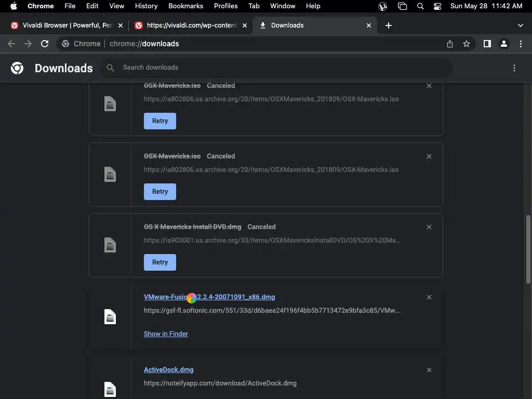
Task: Open macOS Control Center toggle icon
Action: click(437, 6)
